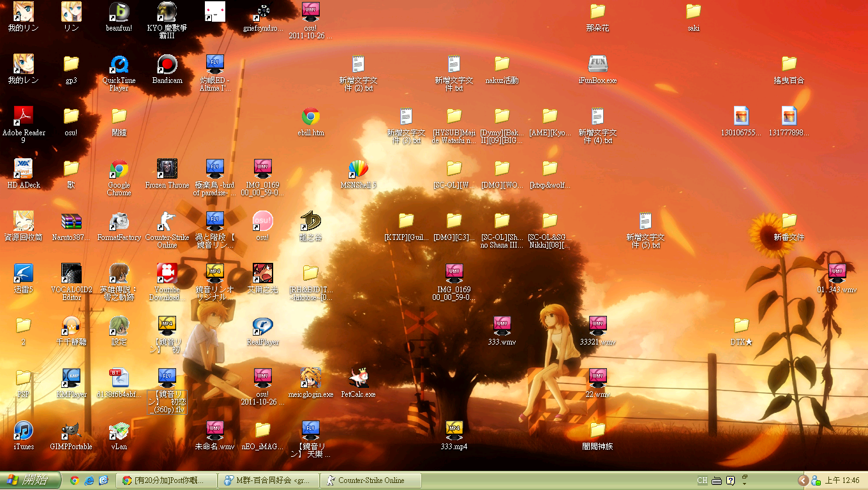The image size is (868, 490).
Task: Open 迅雷5 download manager shortcut
Action: pos(24,273)
